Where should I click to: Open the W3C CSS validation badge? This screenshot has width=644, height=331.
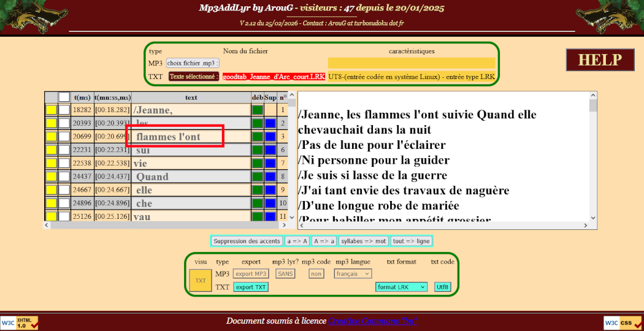click(x=621, y=323)
